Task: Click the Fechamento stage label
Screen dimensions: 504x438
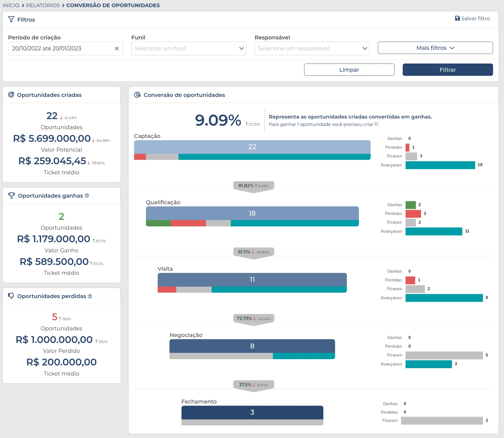Action: coord(199,402)
